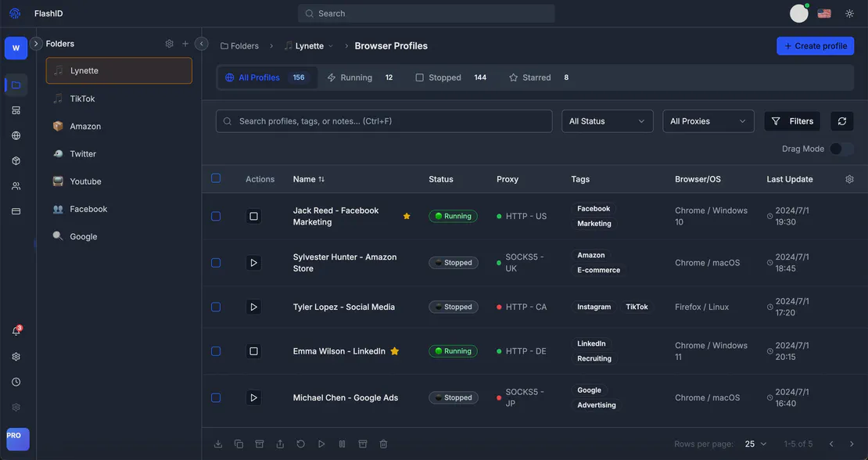Click the archive icon beside the trash icon
The image size is (868, 460).
363,444
